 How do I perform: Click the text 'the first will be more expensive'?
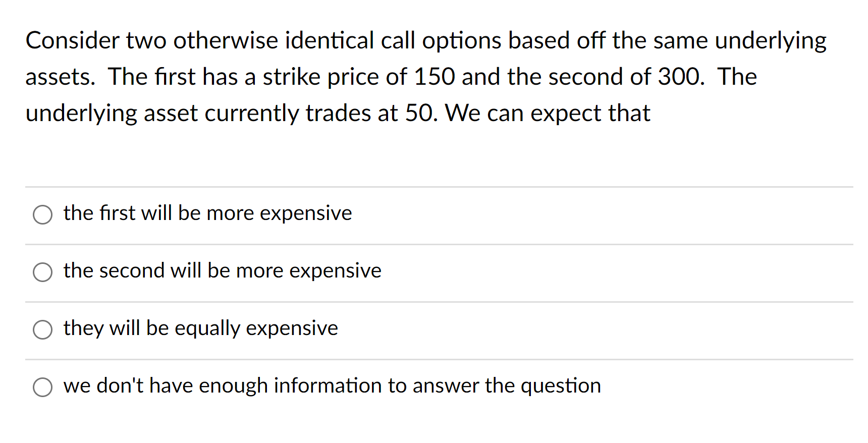pos(207,213)
